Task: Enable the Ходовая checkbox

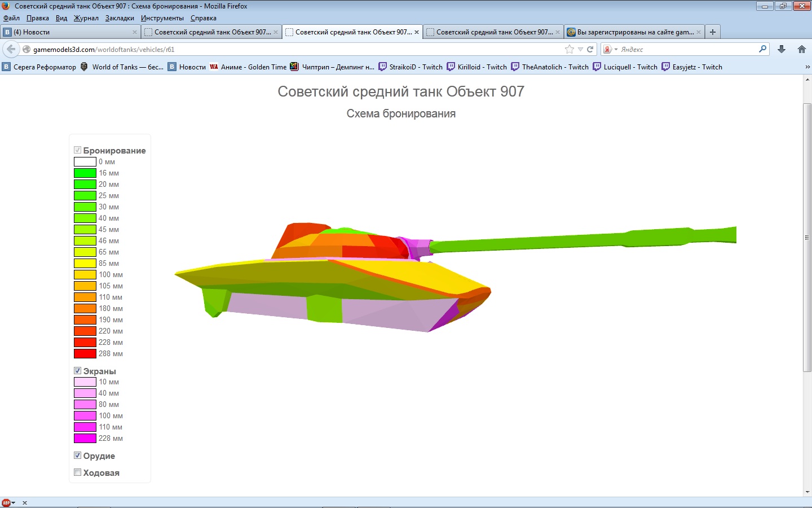Action: [78, 472]
